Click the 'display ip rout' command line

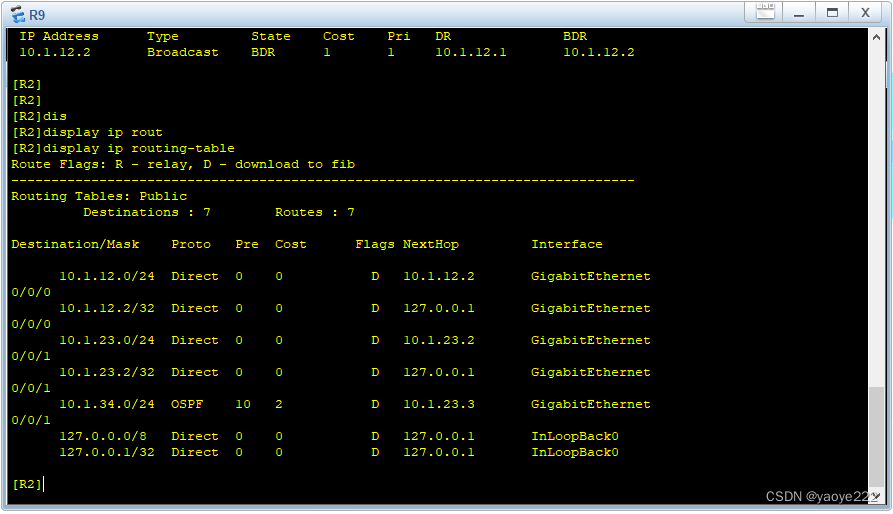pyautogui.click(x=87, y=132)
